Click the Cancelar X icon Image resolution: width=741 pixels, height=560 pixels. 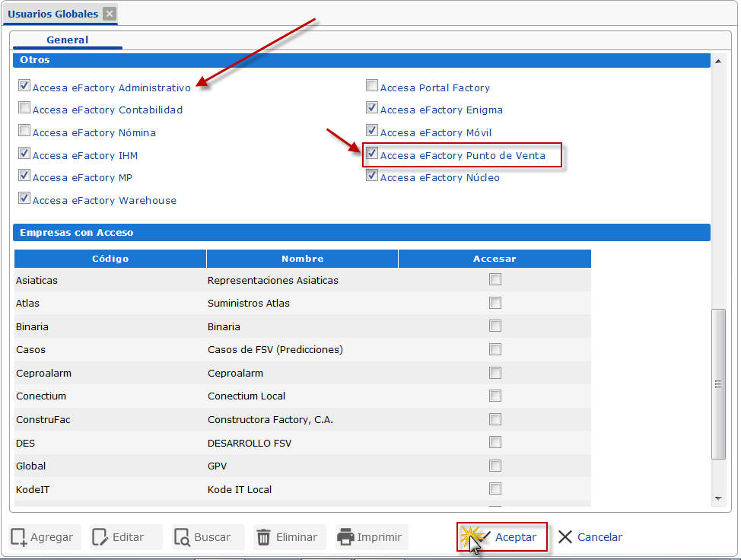coord(565,537)
